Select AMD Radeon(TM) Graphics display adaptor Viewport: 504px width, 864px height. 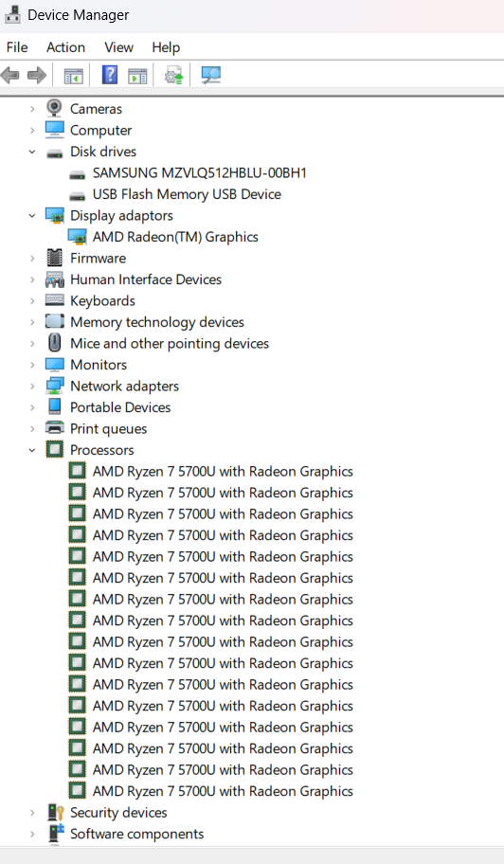point(175,237)
